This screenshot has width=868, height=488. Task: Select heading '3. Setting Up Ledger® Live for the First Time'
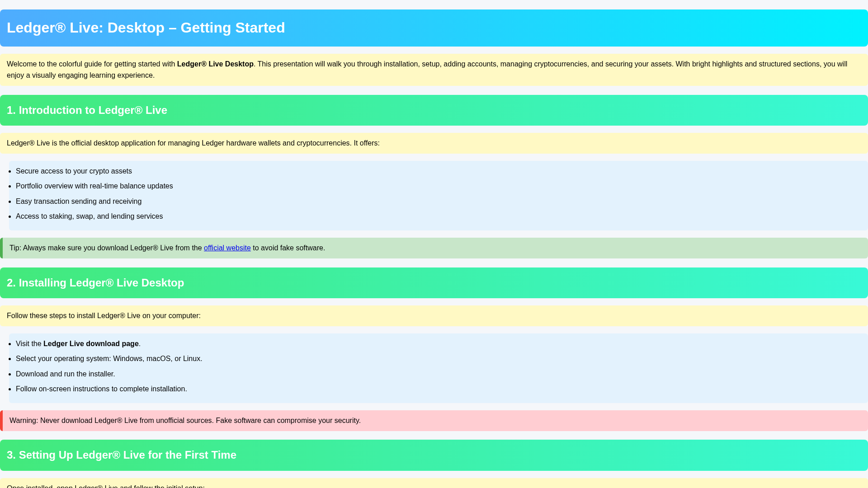[122, 455]
